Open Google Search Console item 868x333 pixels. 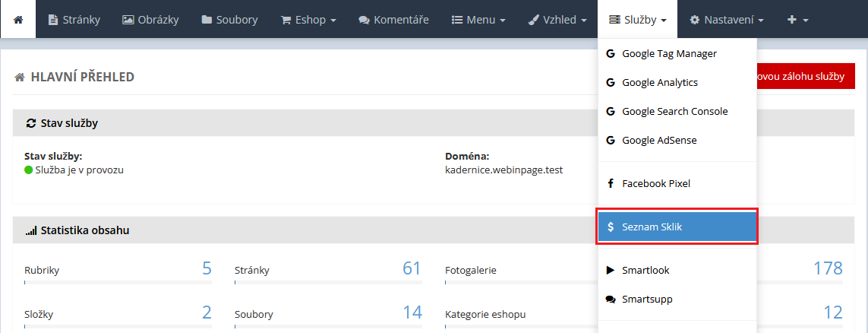[x=674, y=112]
